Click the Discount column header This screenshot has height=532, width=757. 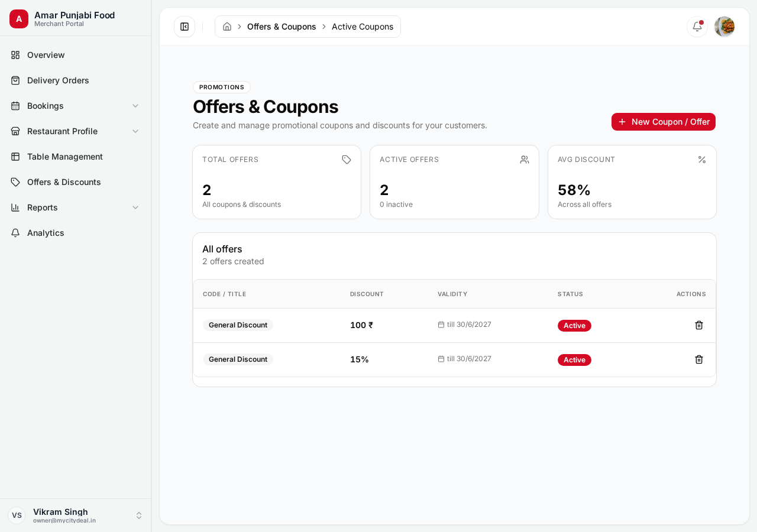[x=367, y=294]
